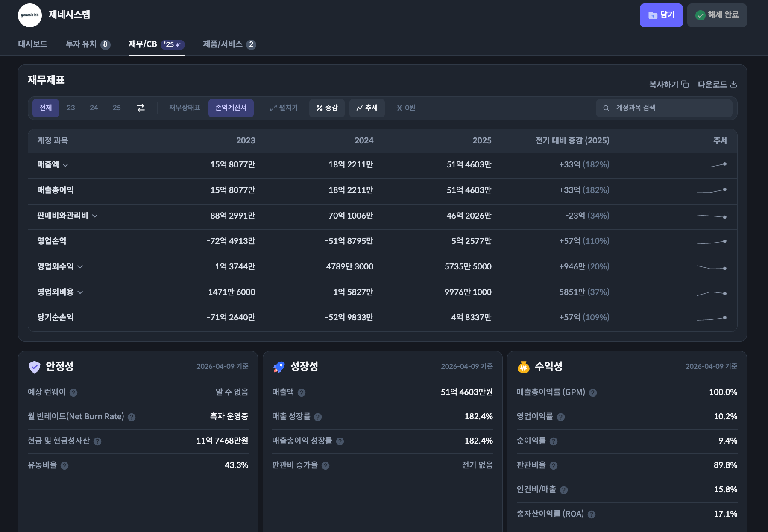Click the Genesis Lab company logo
This screenshot has height=532, width=768.
click(x=29, y=15)
